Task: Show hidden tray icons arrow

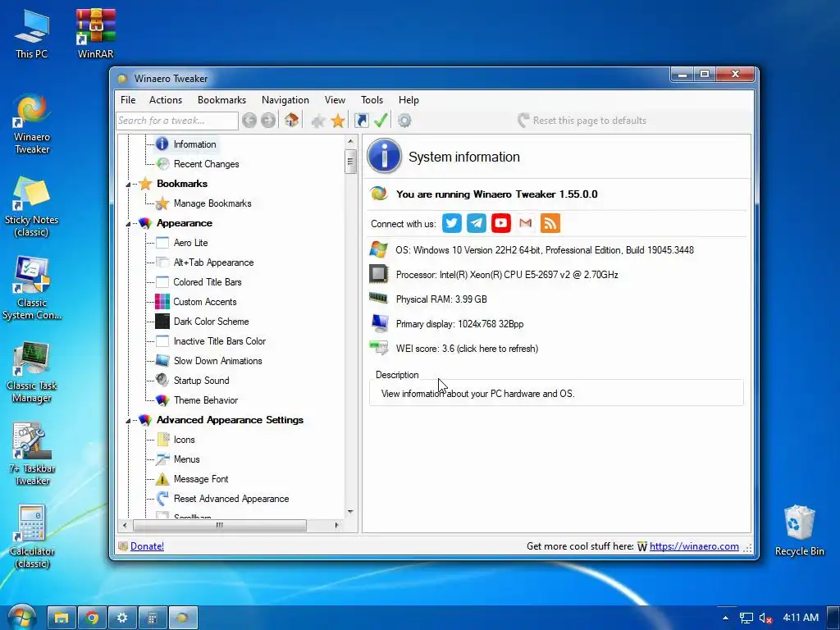Action: pos(725,618)
